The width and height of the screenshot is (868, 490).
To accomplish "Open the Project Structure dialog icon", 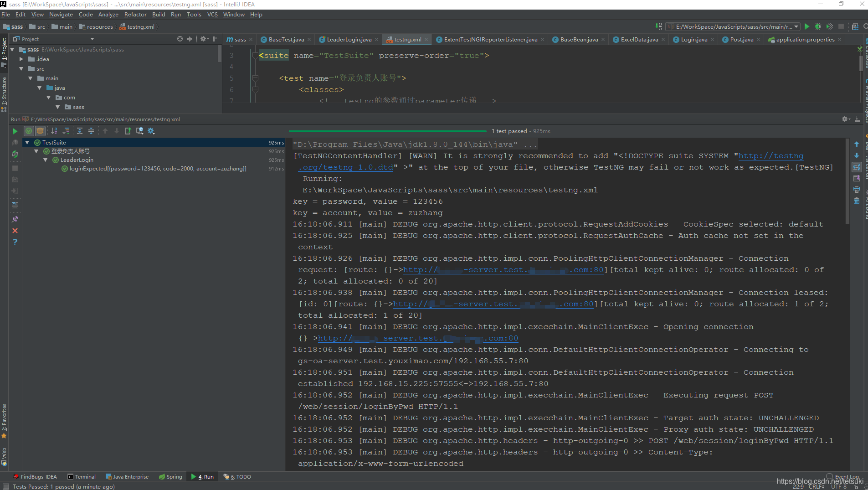I will 855,27.
